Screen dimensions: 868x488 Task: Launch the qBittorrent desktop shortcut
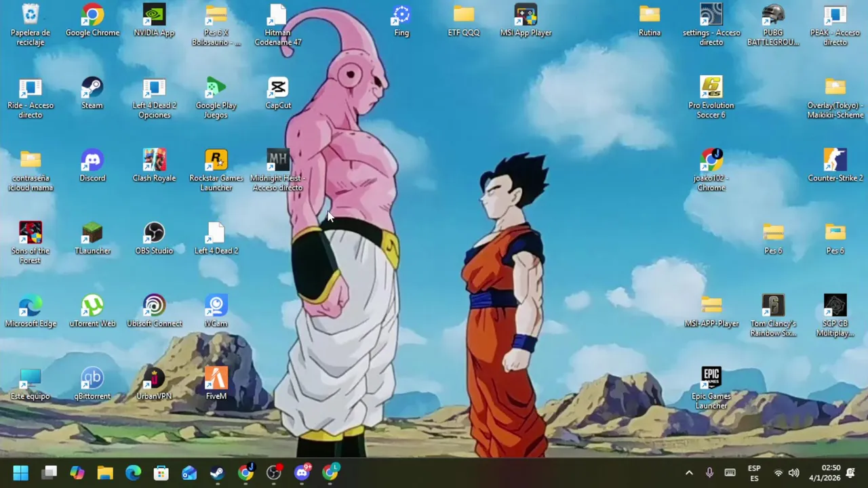tap(93, 384)
